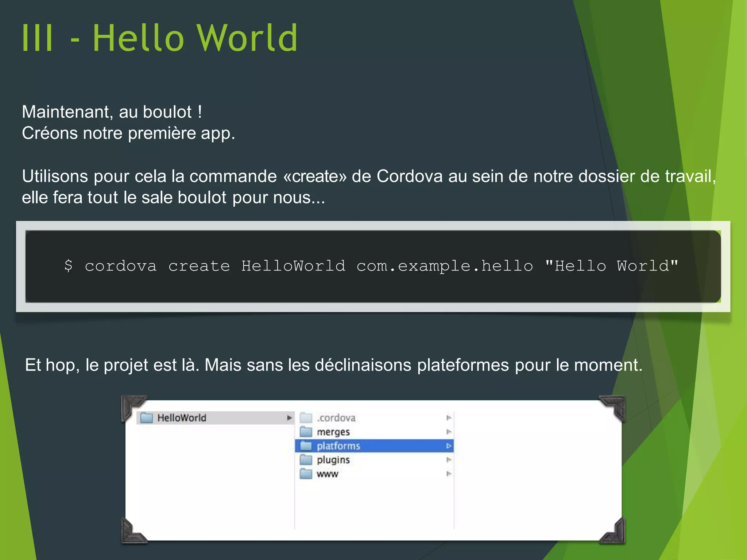
Task: Select the 'HelloWorld' folder name
Action: tap(182, 418)
